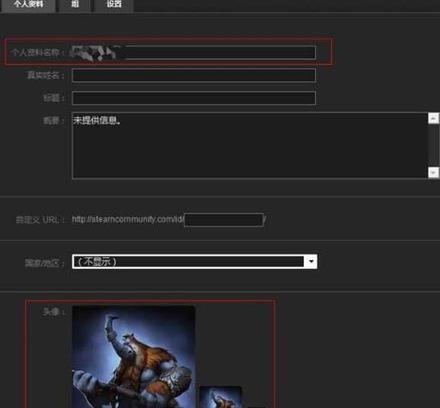Image resolution: width=440 pixels, height=408 pixels.
Task: Click the 标题 headline input field
Action: click(194, 98)
